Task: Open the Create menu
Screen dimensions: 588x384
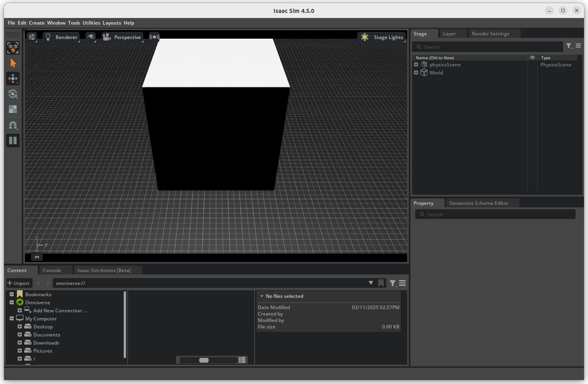Action: (x=37, y=23)
